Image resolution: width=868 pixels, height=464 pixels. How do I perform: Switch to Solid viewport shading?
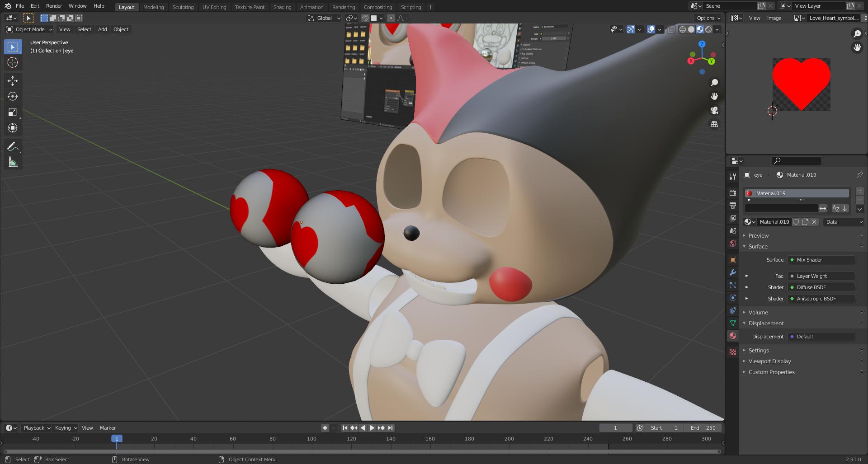691,29
